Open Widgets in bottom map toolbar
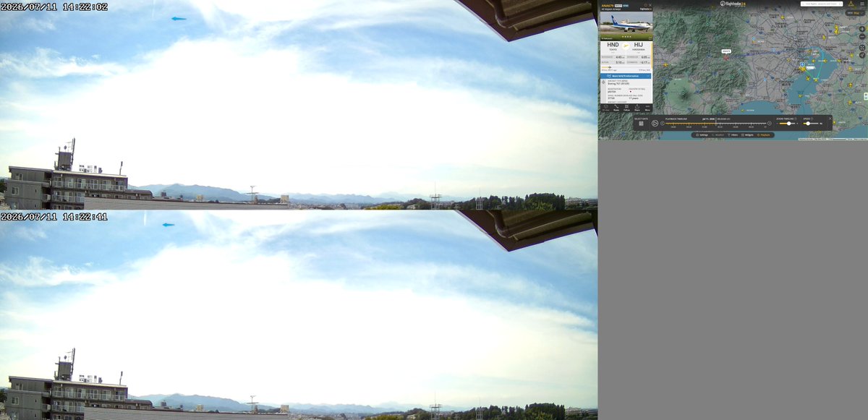Image resolution: width=868 pixels, height=420 pixels. click(x=748, y=135)
